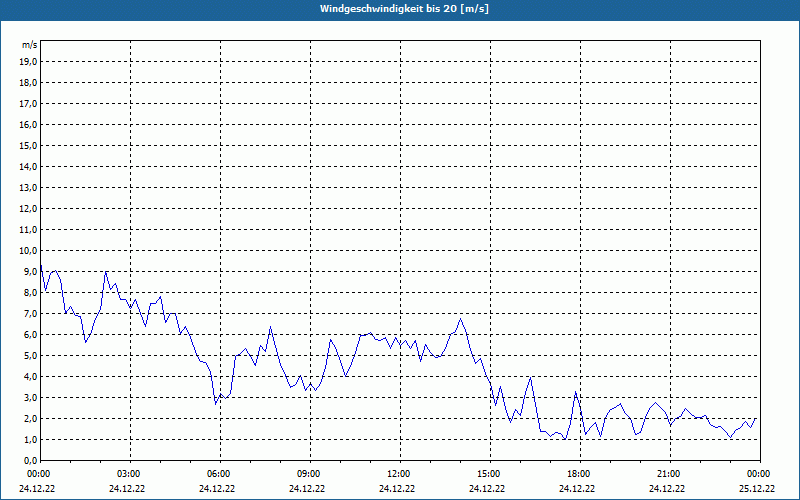Viewport: 800px width, 500px height.
Task: Click the 00:00 label above the first 24.12.22
Action: (x=38, y=474)
